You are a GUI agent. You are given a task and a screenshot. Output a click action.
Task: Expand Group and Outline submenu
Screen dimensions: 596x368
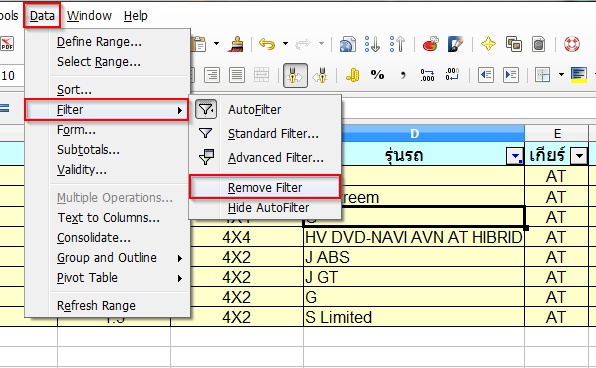pyautogui.click(x=107, y=258)
